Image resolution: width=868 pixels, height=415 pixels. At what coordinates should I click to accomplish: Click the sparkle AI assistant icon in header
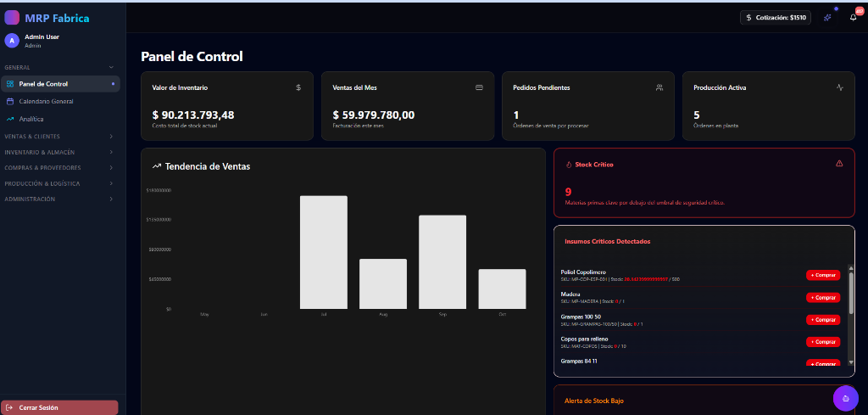coord(827,18)
